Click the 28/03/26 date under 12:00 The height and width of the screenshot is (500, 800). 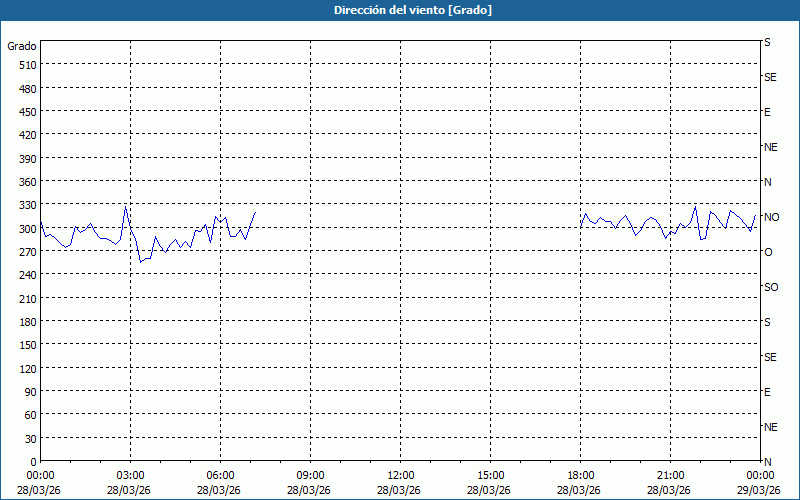click(x=399, y=490)
